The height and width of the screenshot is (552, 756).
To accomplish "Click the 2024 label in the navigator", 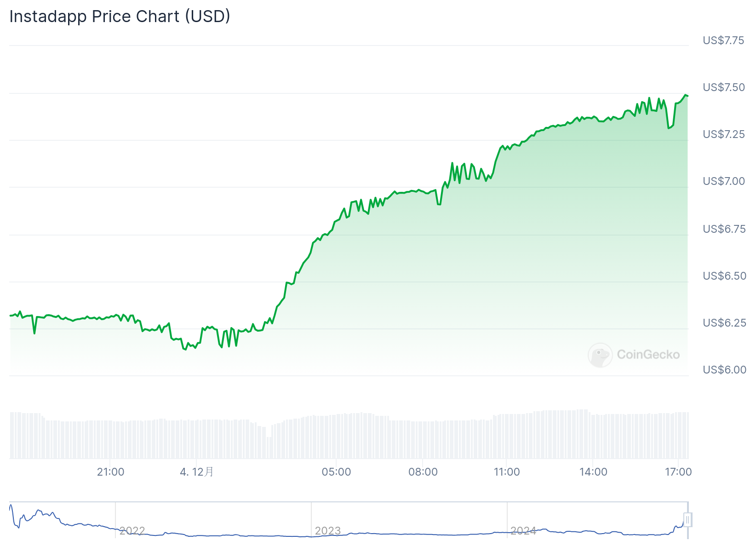I will (x=523, y=531).
